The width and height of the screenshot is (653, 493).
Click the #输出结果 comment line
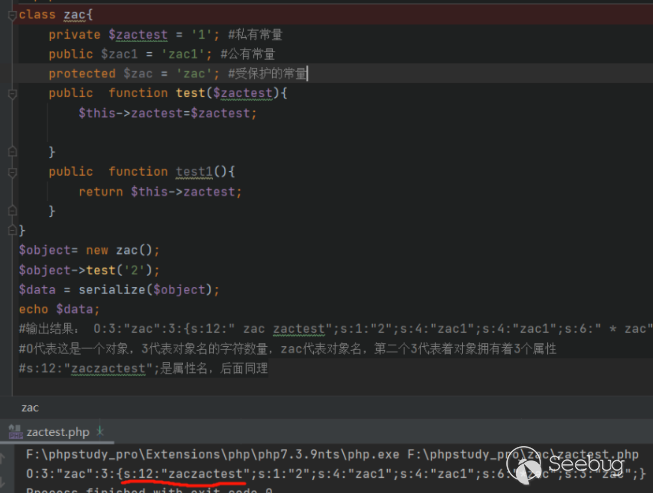point(336,329)
